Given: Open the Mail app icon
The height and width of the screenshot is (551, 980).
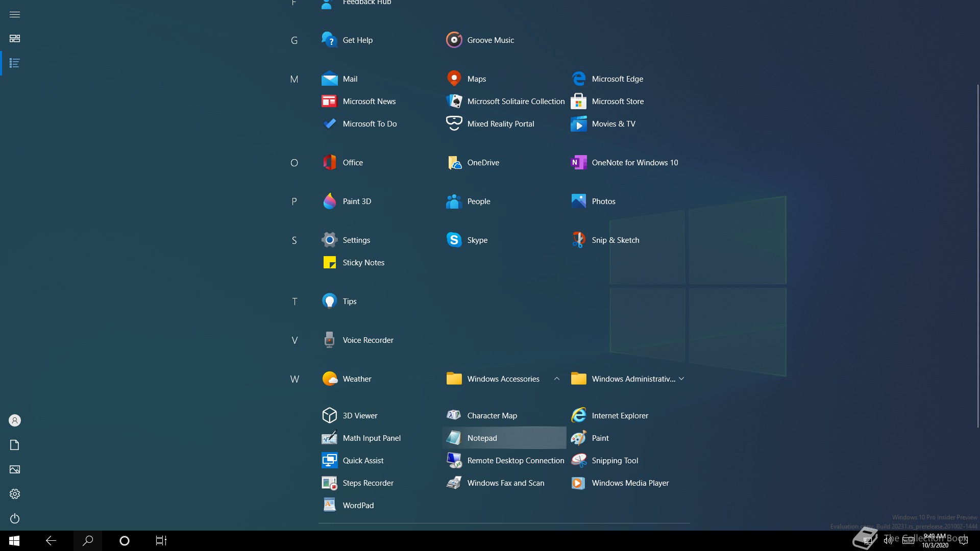Looking at the screenshot, I should point(329,79).
